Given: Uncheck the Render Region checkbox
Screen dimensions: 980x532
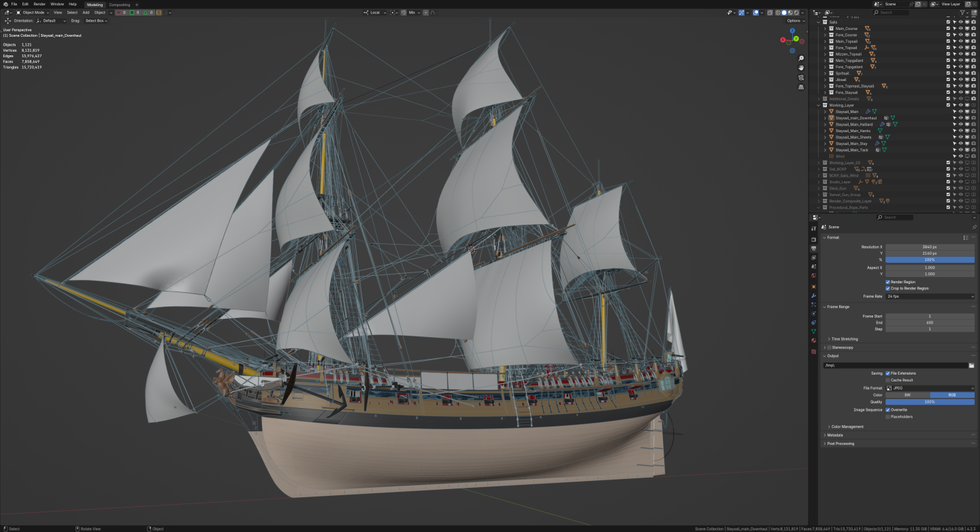Looking at the screenshot, I should [887, 282].
